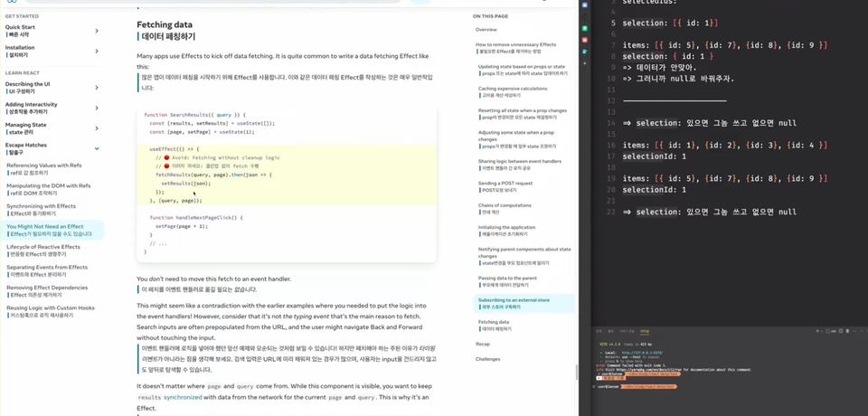Add a new terminal with plus icon
The image size is (868, 416).
(817, 331)
